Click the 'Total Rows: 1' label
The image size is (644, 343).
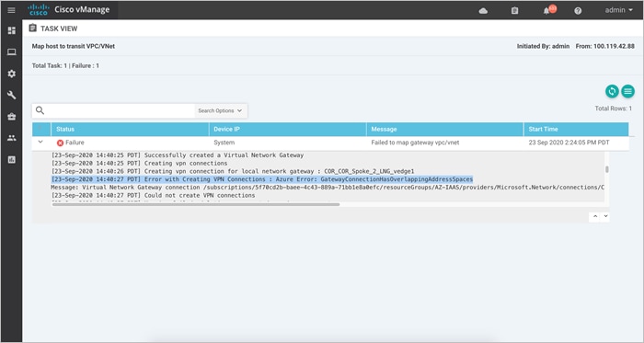pyautogui.click(x=614, y=109)
